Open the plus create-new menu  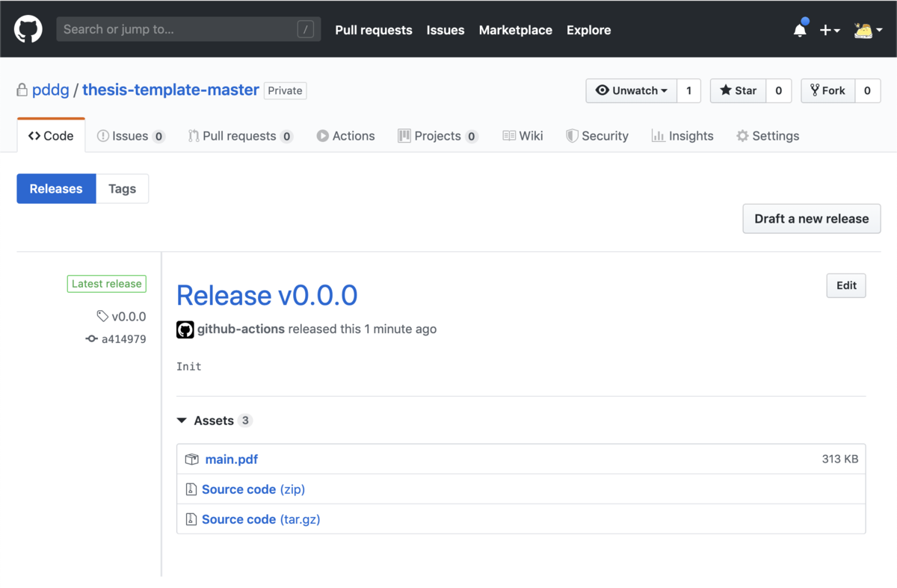[x=830, y=30]
